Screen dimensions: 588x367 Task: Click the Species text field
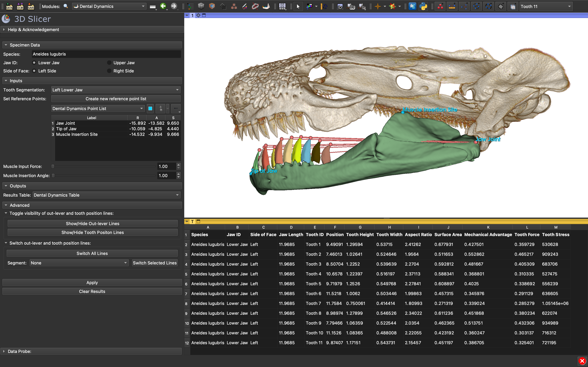[106, 54]
